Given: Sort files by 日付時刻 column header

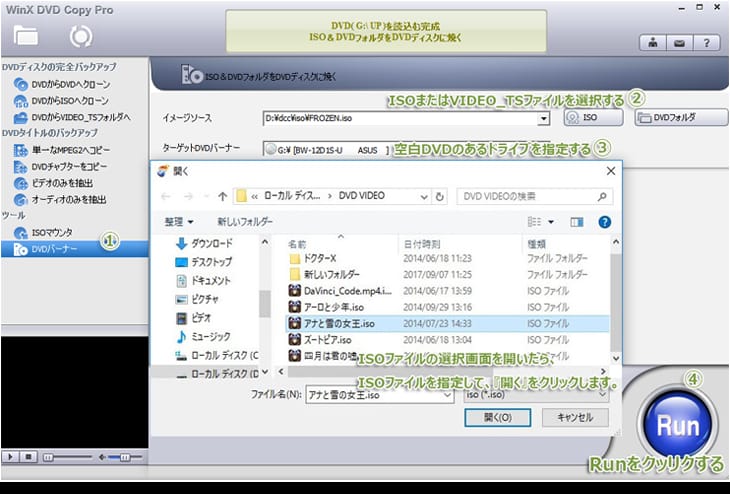Looking at the screenshot, I should coord(422,244).
